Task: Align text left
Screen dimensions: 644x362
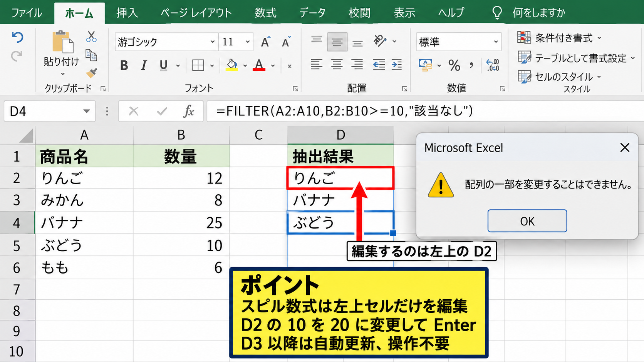Action: 317,65
